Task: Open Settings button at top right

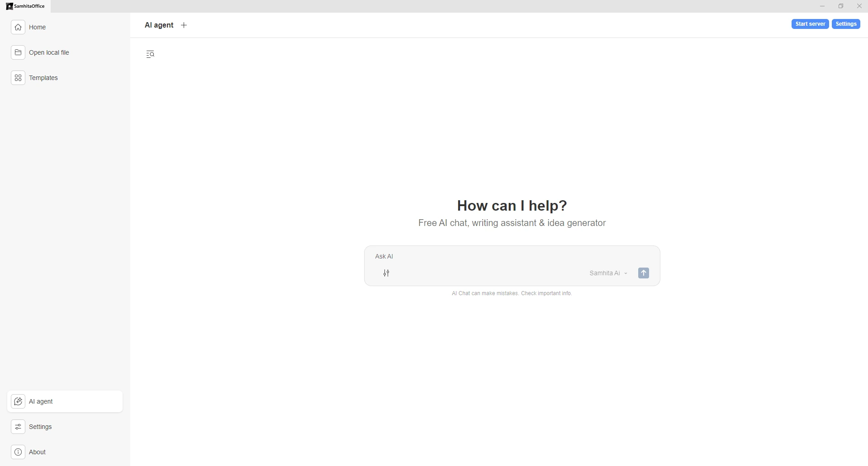Action: (x=846, y=24)
